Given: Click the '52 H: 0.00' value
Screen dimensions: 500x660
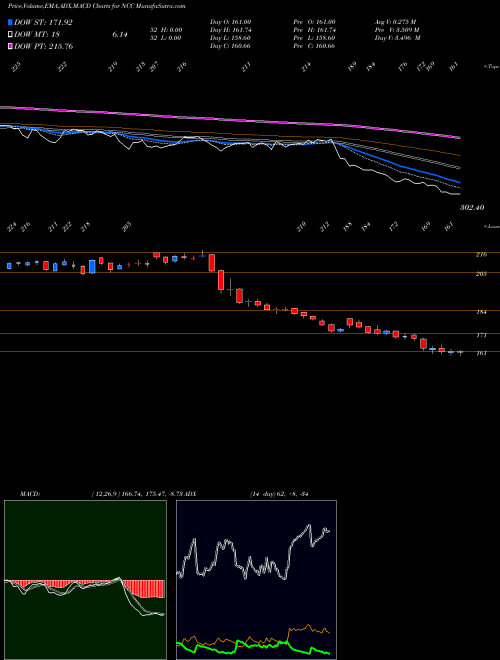Looking at the screenshot, I should pos(166,30).
